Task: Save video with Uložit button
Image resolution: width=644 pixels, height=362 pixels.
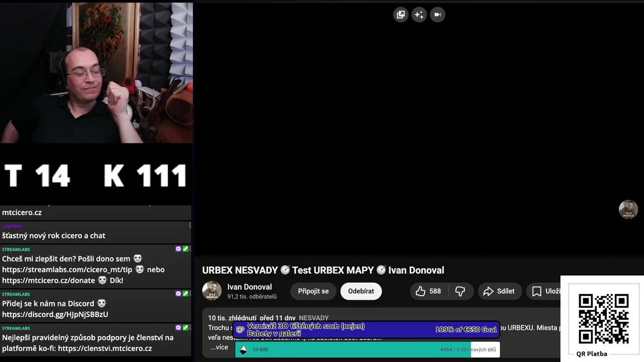Action: pos(544,291)
